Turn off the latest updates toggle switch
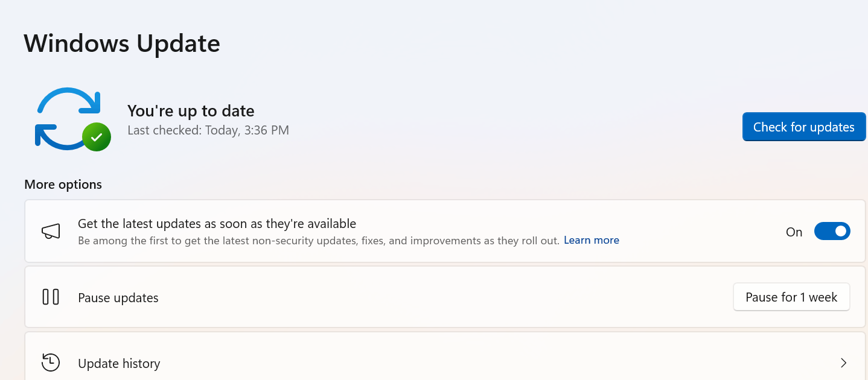This screenshot has height=380, width=868. [832, 232]
